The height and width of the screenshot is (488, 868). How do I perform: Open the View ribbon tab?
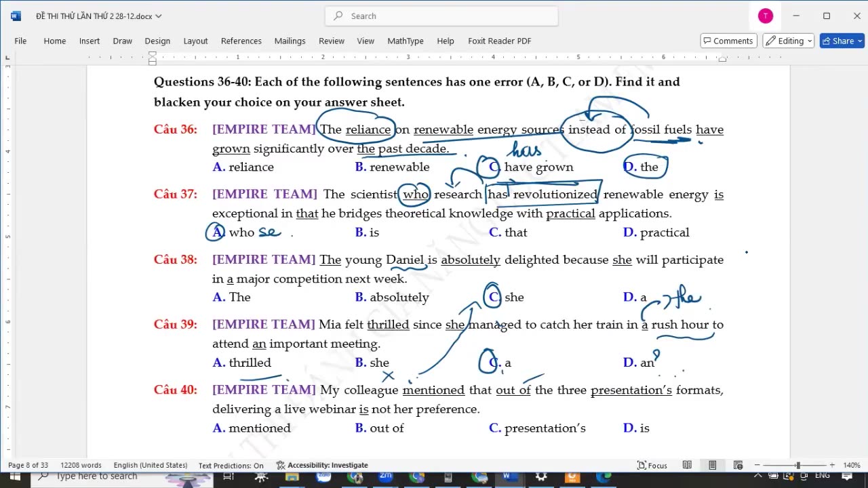[x=366, y=41]
